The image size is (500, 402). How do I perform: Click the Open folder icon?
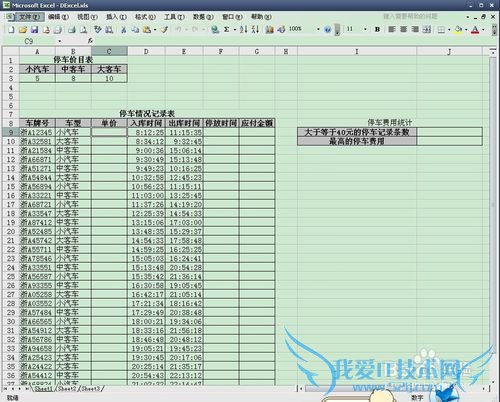point(23,30)
